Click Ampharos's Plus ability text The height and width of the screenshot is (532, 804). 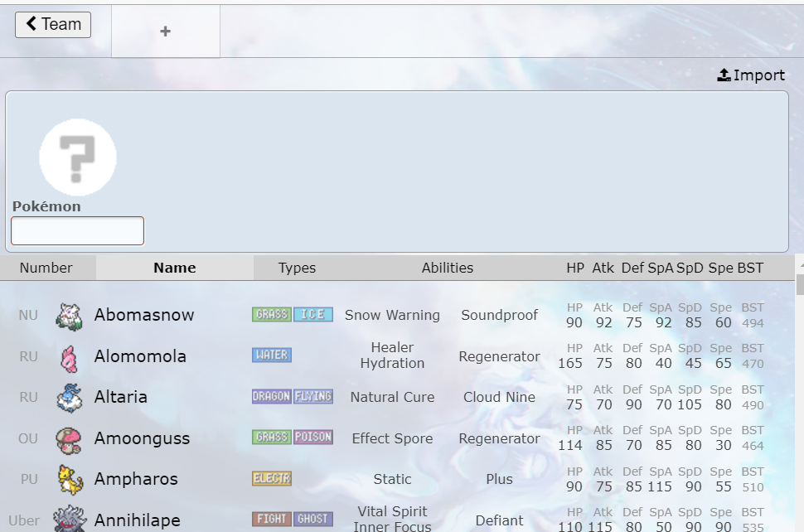click(500, 479)
